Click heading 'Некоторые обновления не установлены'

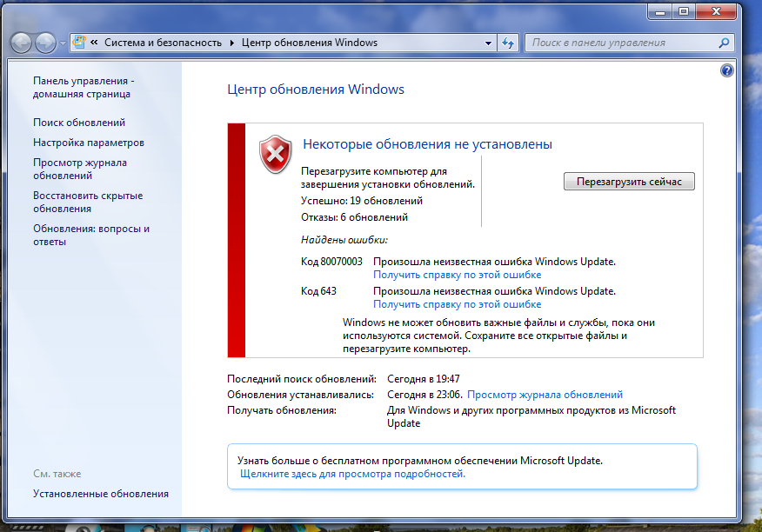pos(427,144)
